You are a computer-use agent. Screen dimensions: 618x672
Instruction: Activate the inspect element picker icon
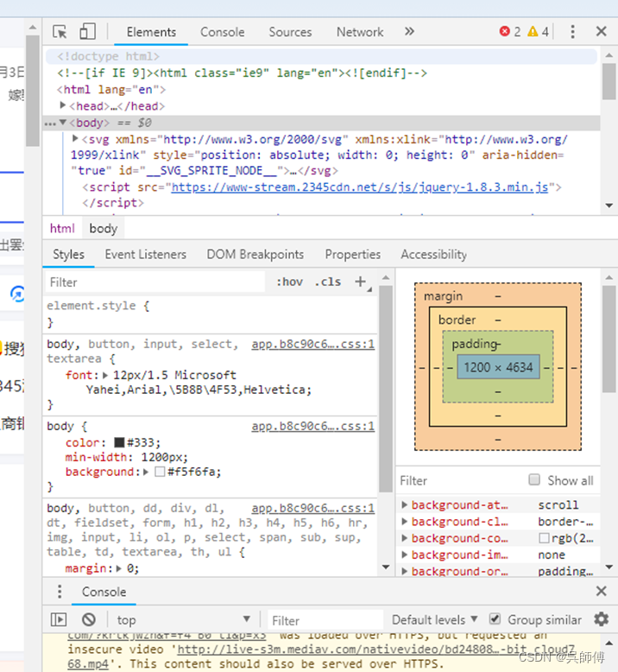click(60, 32)
